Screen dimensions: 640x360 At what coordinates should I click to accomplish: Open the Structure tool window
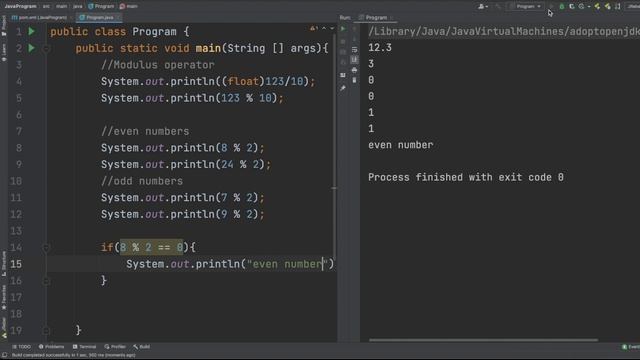[4, 264]
